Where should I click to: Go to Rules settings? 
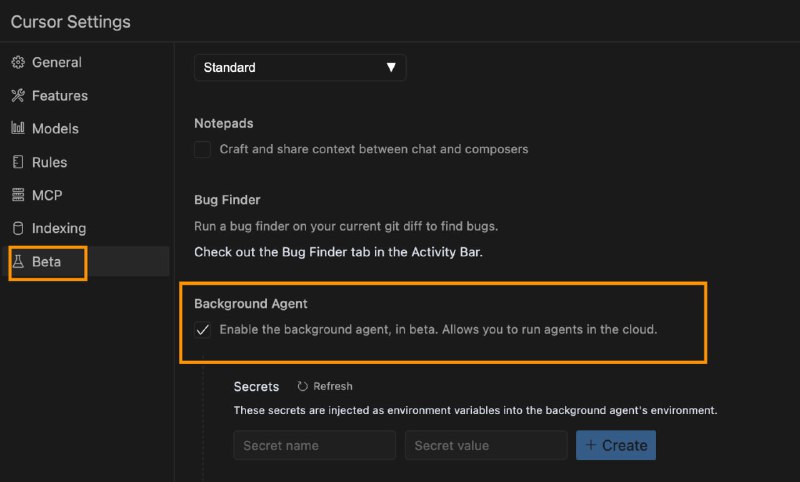[x=85, y=162]
